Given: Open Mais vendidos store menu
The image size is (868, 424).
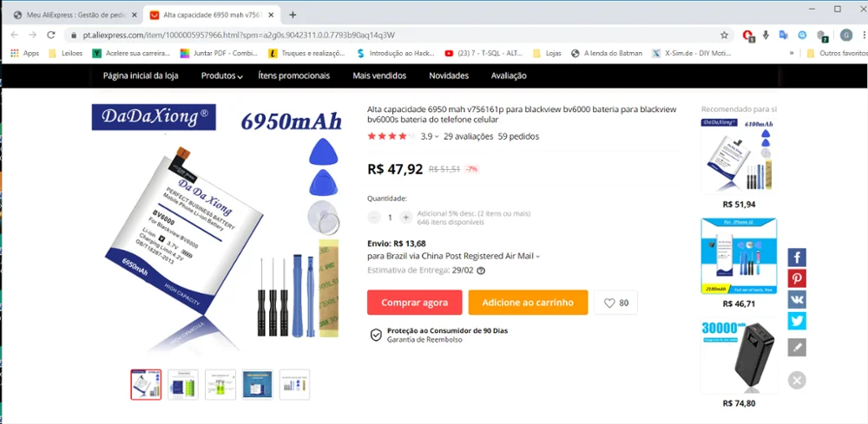Looking at the screenshot, I should click(379, 75).
